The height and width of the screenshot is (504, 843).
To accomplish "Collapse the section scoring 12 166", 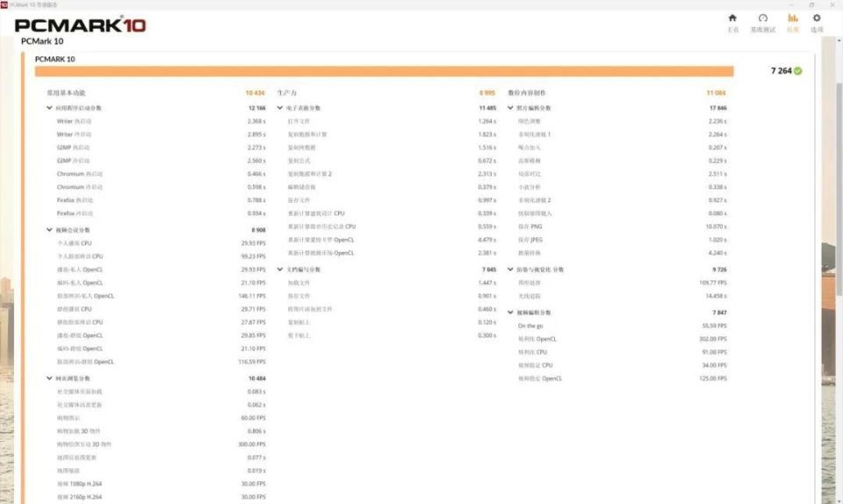I will [x=49, y=108].
